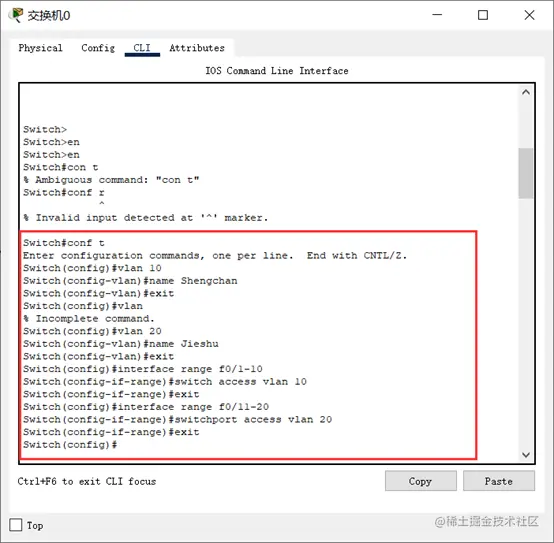Place cursor at the final Switch(config)# prompt
This screenshot has height=543, width=554.
tap(70, 444)
